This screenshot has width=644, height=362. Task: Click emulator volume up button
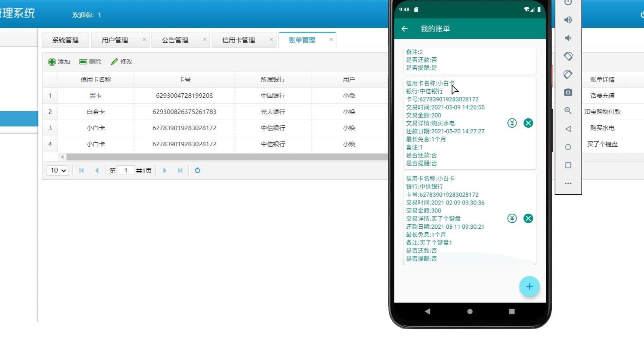(x=568, y=20)
